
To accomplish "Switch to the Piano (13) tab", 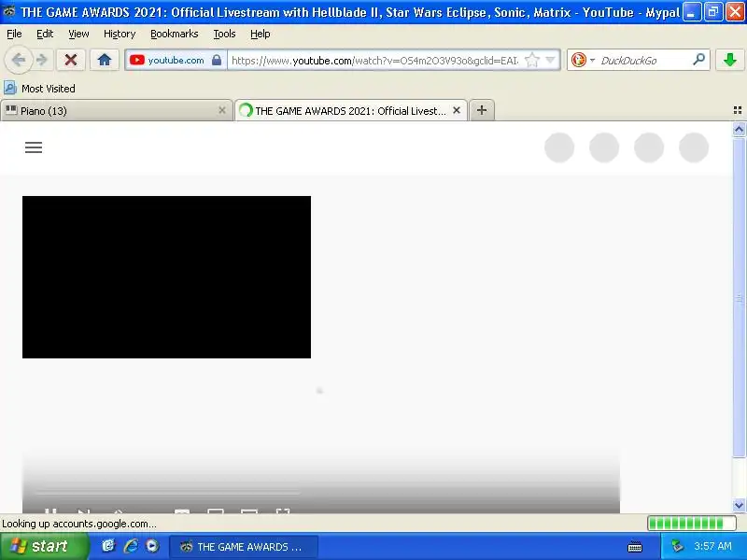I will 116,111.
